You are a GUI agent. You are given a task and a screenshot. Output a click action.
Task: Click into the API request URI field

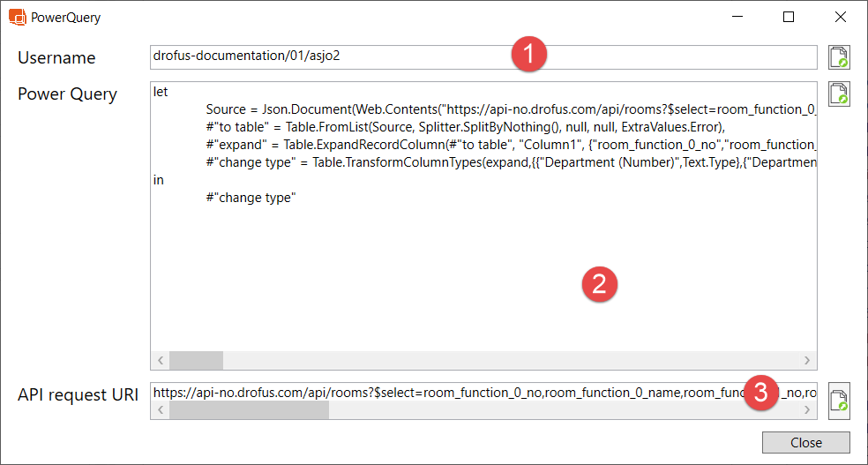[x=441, y=391]
